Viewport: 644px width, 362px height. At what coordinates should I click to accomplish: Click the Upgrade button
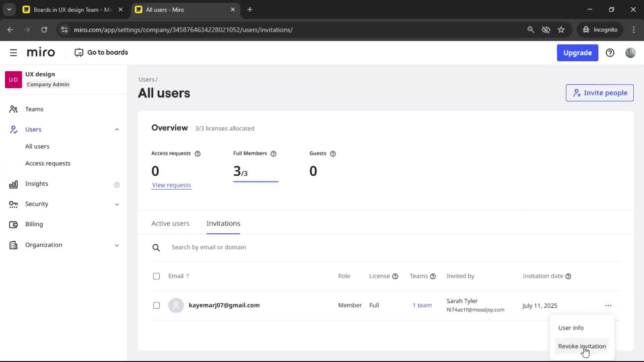[x=577, y=53]
